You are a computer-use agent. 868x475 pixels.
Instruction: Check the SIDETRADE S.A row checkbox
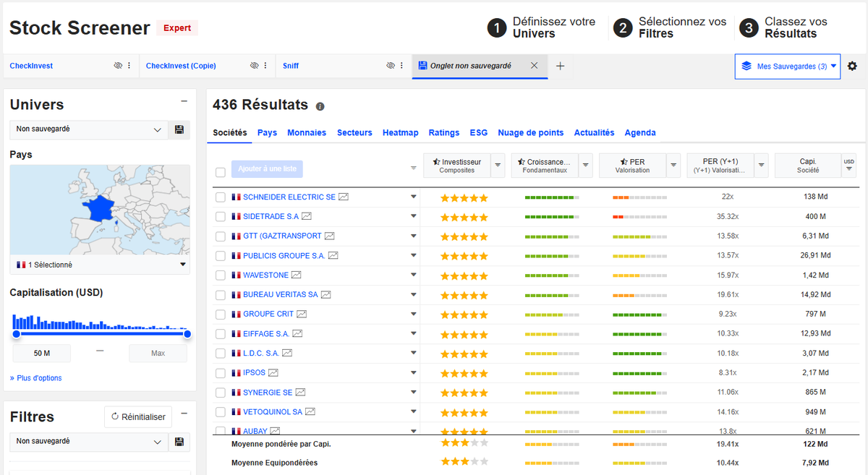click(x=221, y=217)
